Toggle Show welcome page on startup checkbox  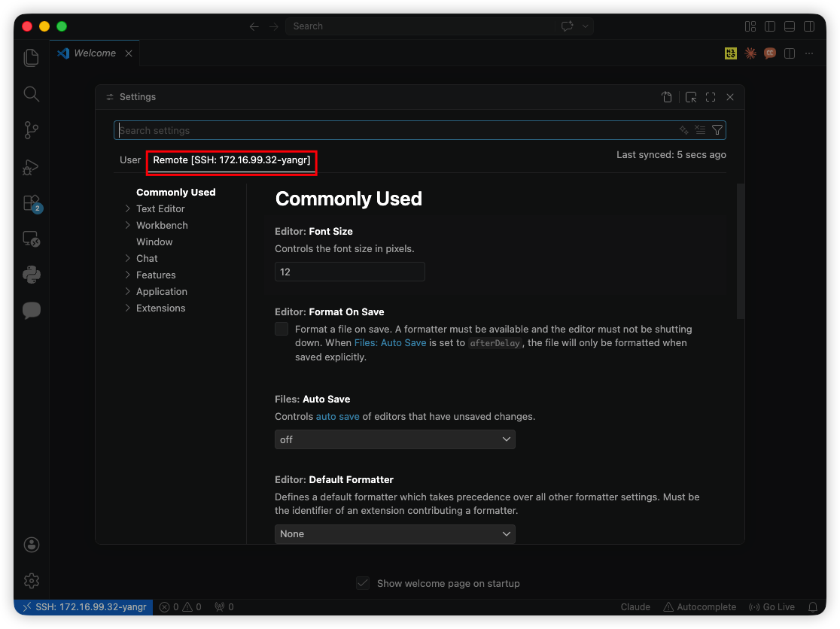pos(363,583)
